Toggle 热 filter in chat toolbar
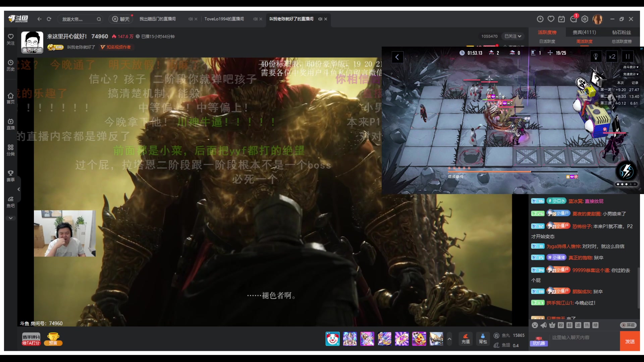This screenshot has width=644, height=362. click(587, 325)
